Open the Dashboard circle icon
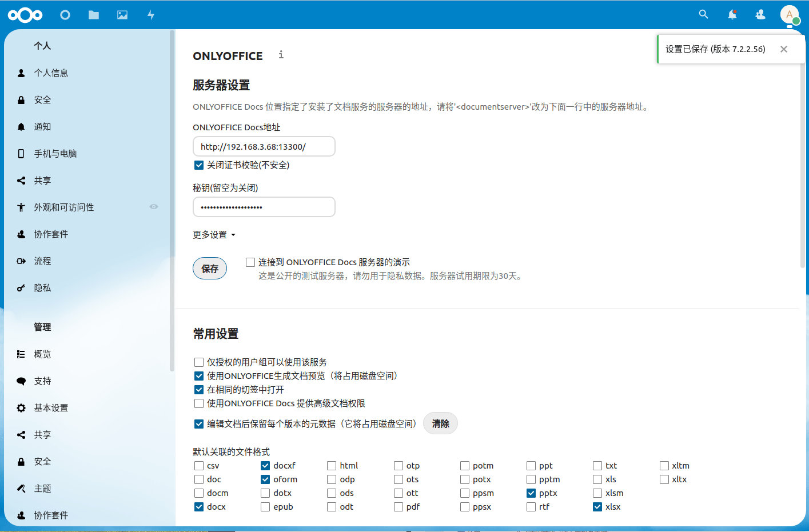 click(x=65, y=15)
